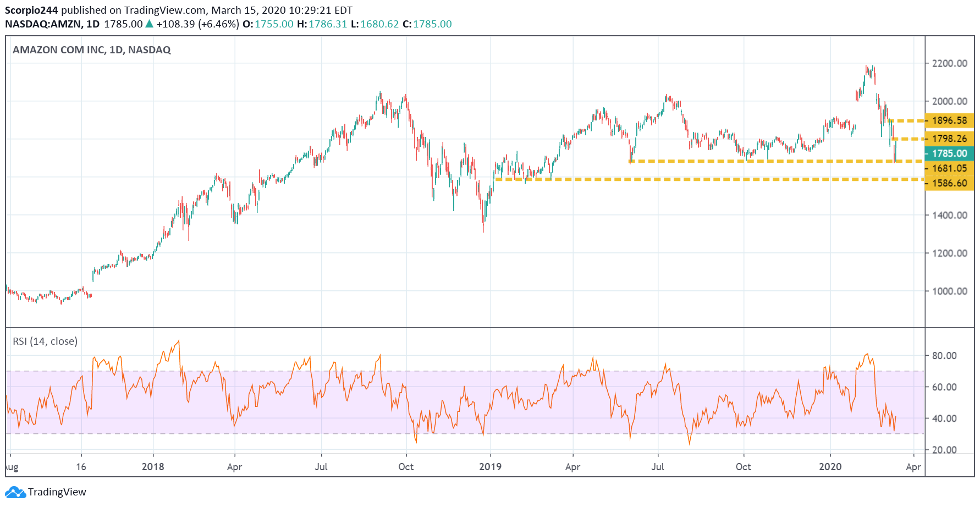Click the +108.39 (+6.46%) change text
This screenshot has width=980, height=507.
198,24
